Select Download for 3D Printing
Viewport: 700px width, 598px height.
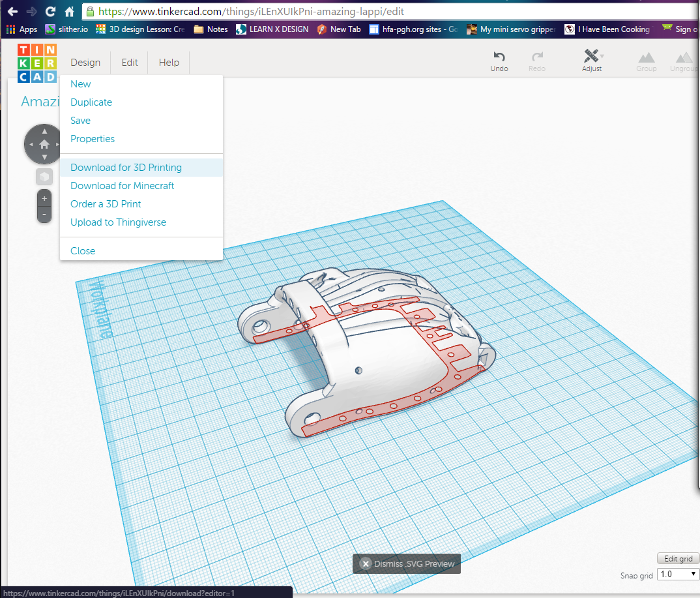tap(141, 168)
